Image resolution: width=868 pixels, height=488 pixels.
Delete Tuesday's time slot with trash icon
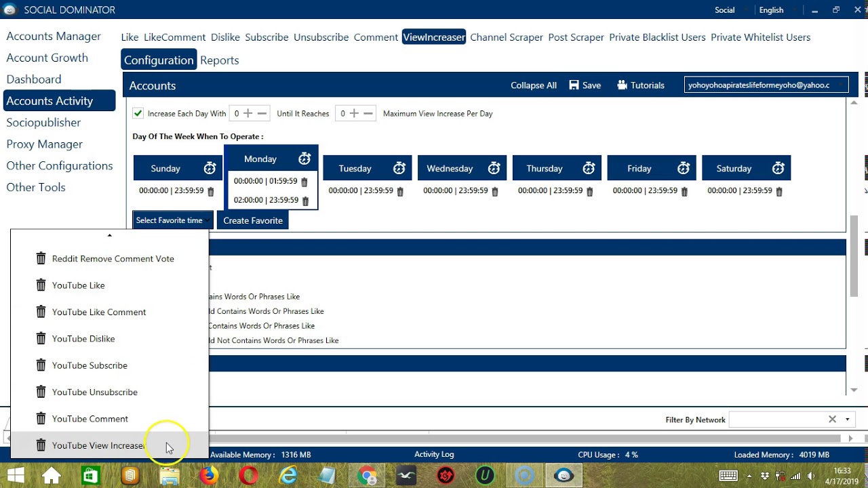[400, 192]
